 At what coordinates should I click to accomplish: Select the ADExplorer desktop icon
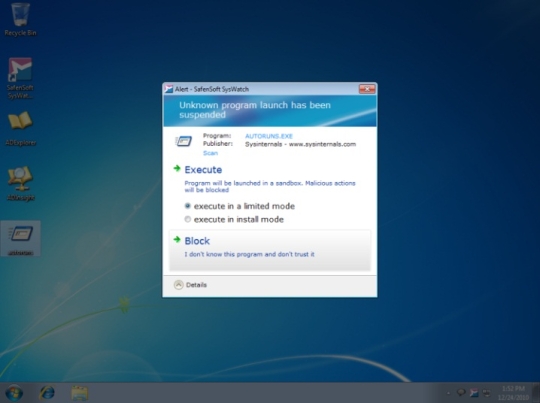(20, 128)
